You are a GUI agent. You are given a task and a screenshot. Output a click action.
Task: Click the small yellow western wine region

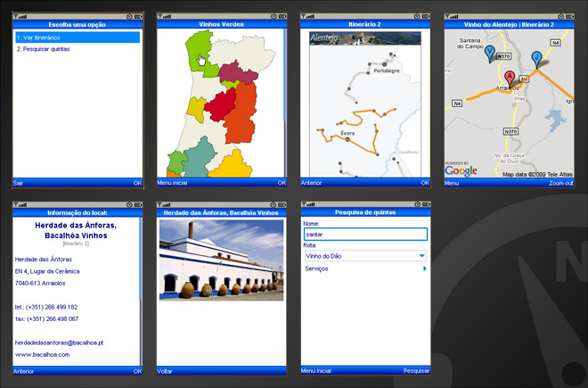tap(196, 109)
